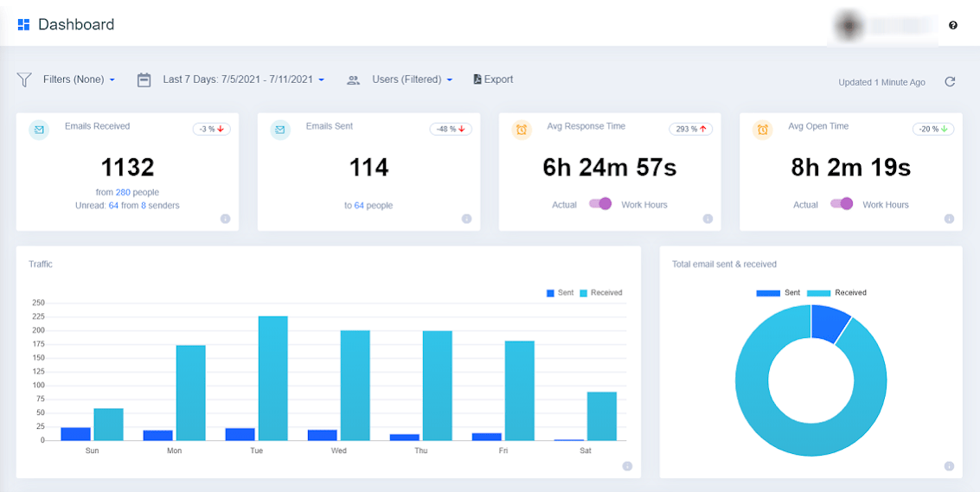Click info icon on Emails Received card
980x492 pixels.
[x=225, y=219]
